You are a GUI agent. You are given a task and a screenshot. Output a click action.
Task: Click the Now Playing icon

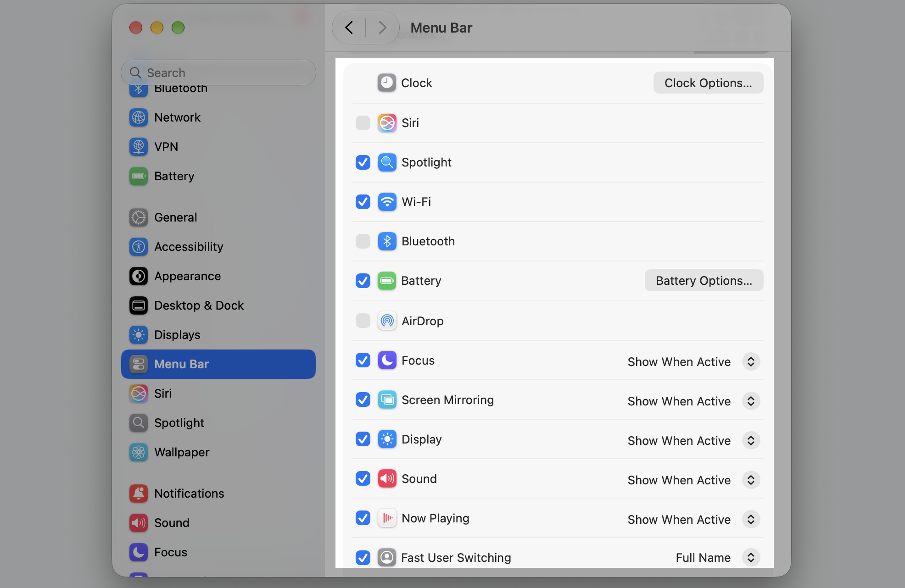click(x=387, y=518)
